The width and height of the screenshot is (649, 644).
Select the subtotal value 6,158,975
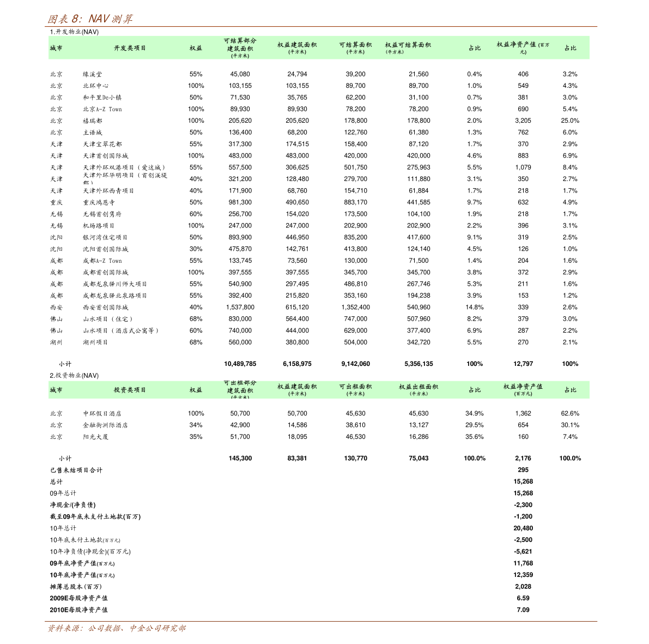coord(297,364)
